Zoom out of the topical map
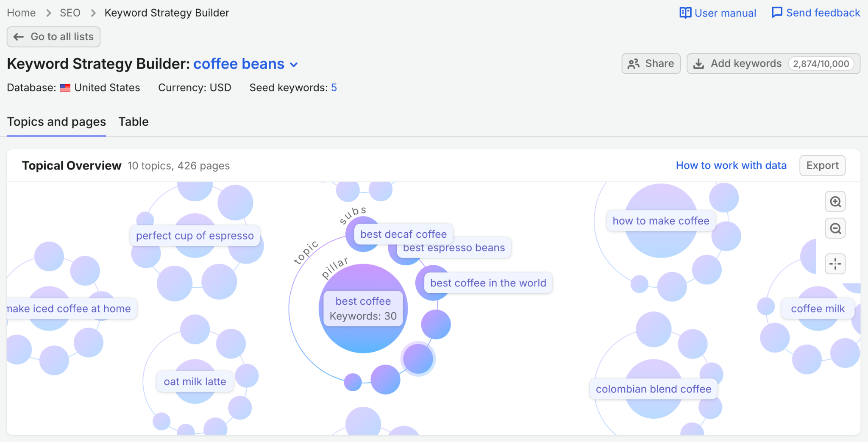This screenshot has height=442, width=868. [835, 228]
